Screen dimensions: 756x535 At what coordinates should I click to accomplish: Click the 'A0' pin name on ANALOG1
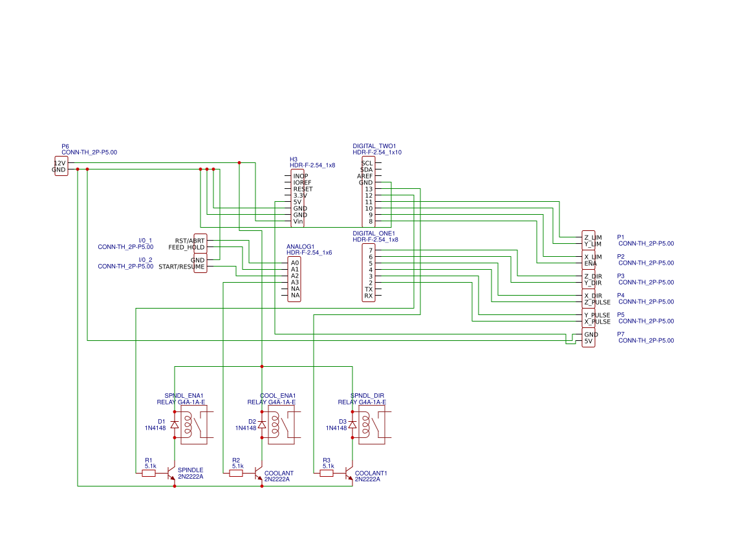click(295, 263)
